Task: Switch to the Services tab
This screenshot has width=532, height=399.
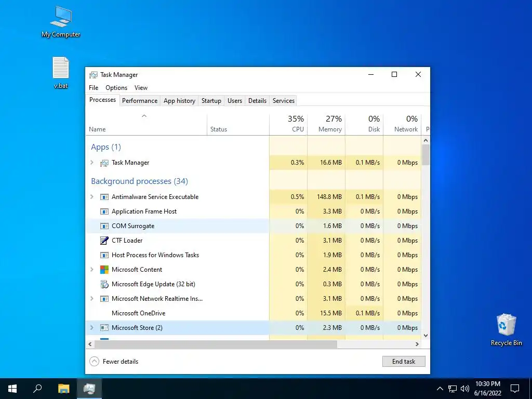Action: click(x=284, y=101)
